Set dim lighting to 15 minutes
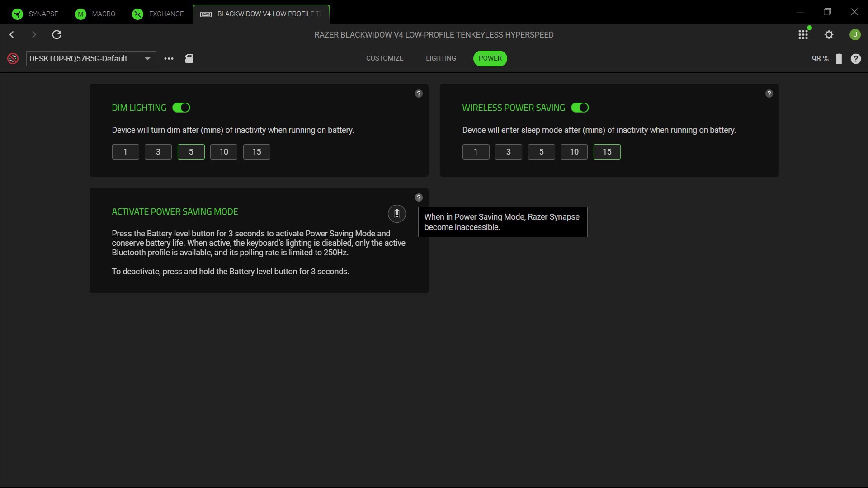 click(257, 152)
